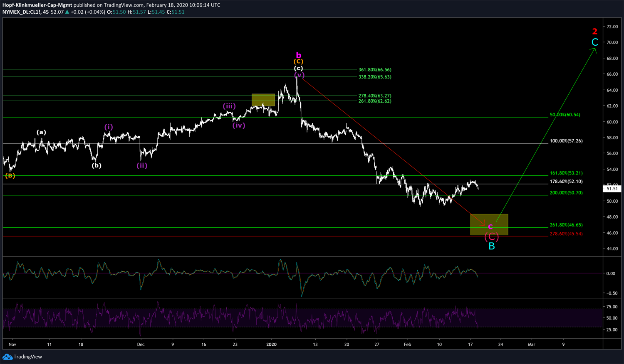
Task: Open the Hopf-Klinkmueller-Cap-Mgmt author name
Action: 37,5
